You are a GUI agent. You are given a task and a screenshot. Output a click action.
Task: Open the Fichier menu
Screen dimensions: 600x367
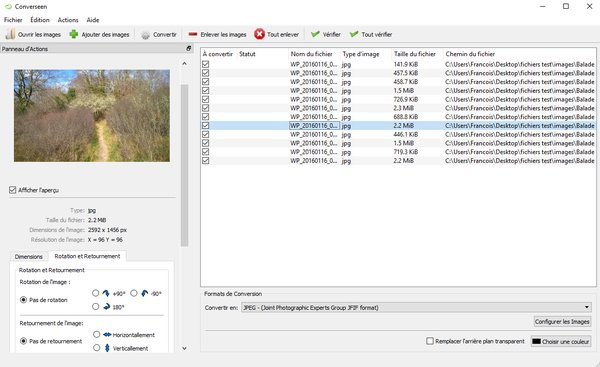pos(13,20)
